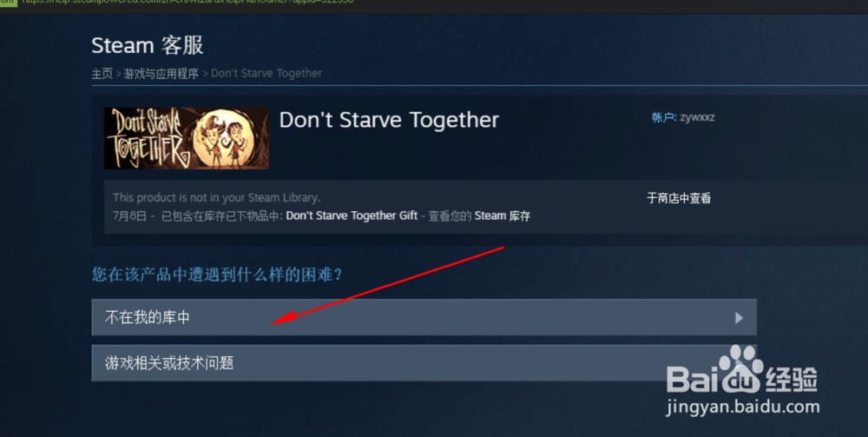This screenshot has height=437, width=868.
Task: Click the green secure site badge in address bar
Action: [9, 3]
